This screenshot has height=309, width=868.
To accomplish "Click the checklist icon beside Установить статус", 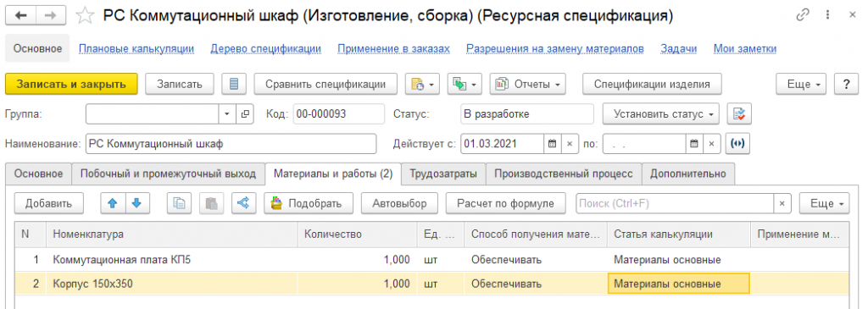I will tap(739, 114).
